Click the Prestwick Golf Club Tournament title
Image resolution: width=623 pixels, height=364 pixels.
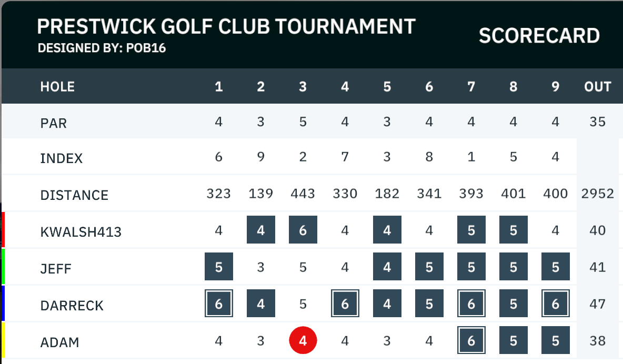(226, 27)
